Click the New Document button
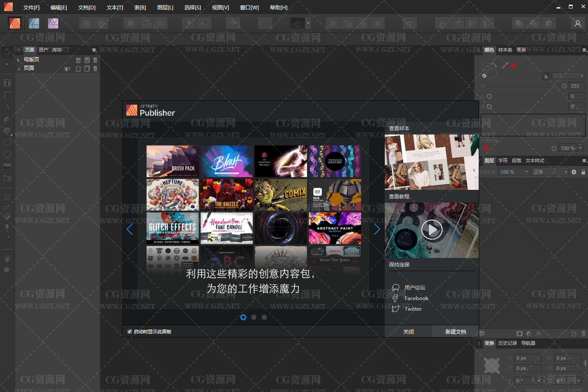Screen dimensions: 588x392 pyautogui.click(x=455, y=332)
